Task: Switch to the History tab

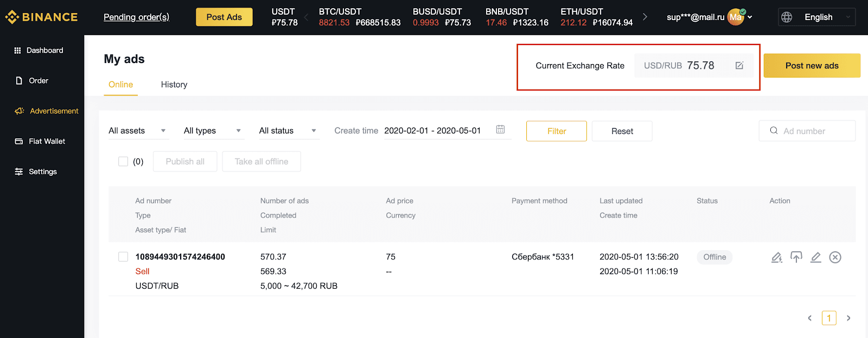Action: 174,85
